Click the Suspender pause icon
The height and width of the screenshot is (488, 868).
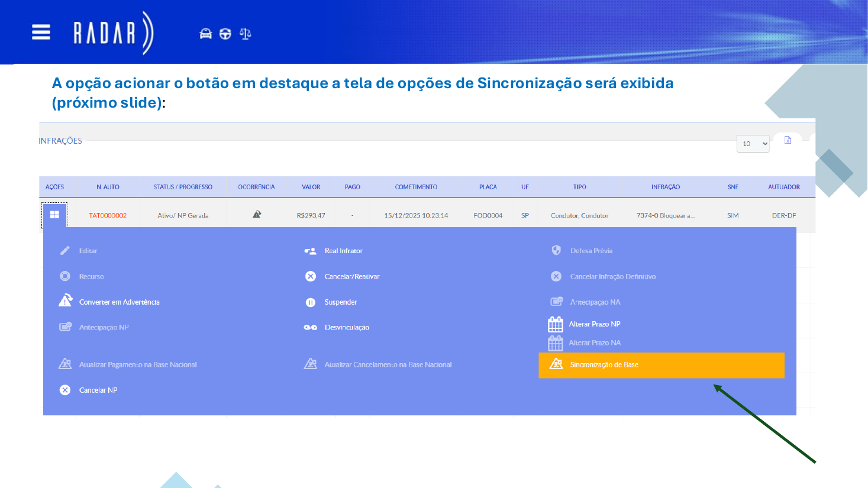(x=311, y=302)
